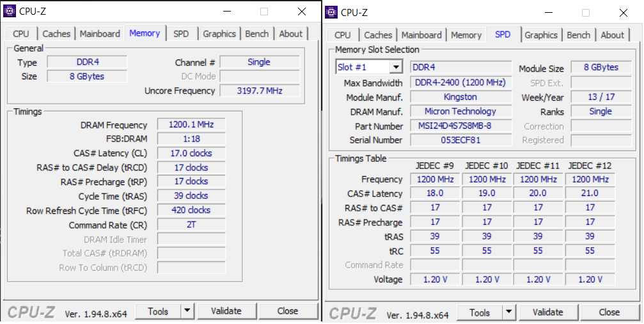The height and width of the screenshot is (324, 644).
Task: Click JEDEC #11 CAS# Latency 20.0
Action: (538, 193)
